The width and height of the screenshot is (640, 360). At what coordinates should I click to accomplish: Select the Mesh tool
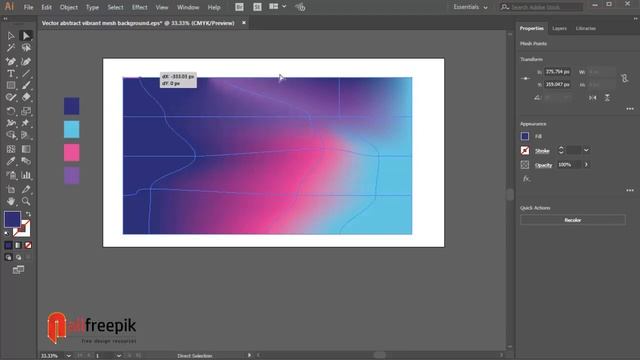tap(11, 149)
